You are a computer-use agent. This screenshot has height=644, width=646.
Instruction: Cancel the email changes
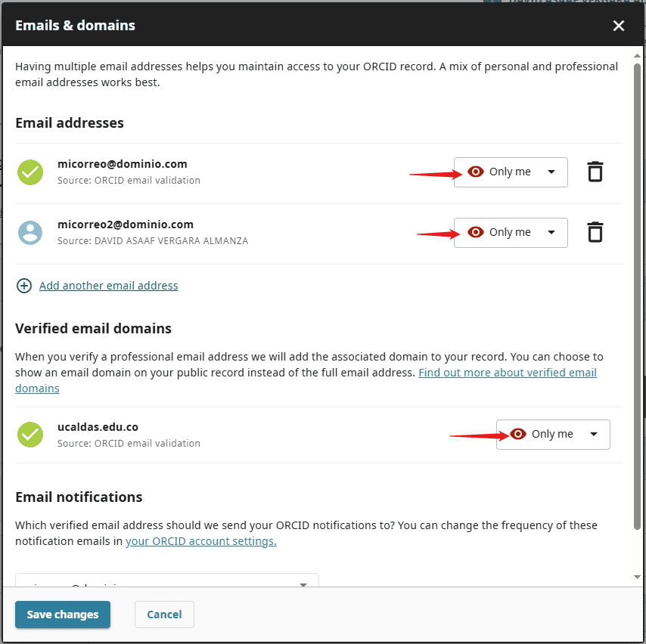coord(164,615)
